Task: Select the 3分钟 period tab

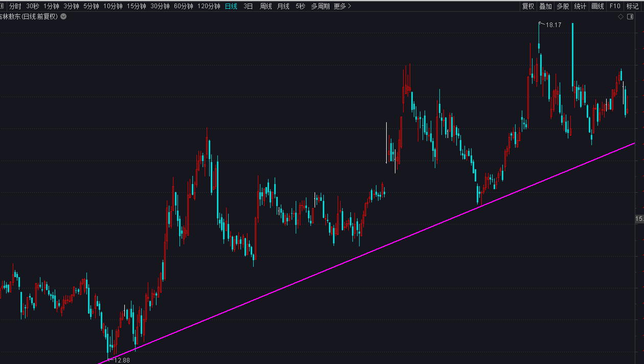Action: point(71,6)
